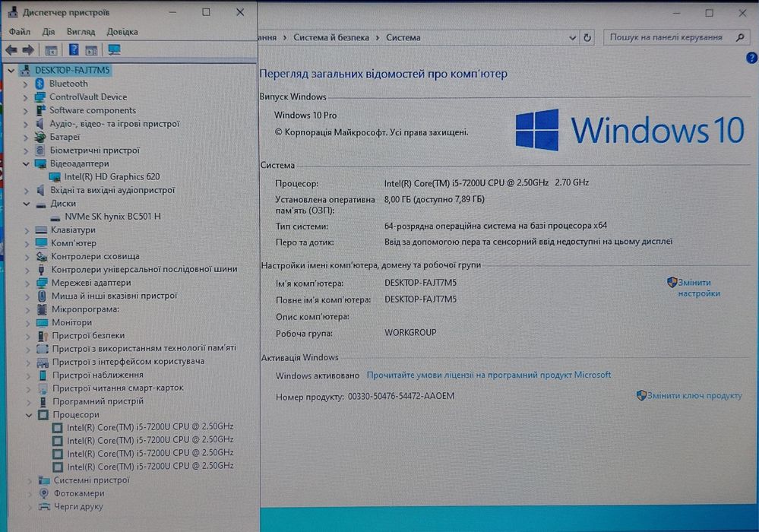The image size is (759, 532).
Task: Click the Біометричні пристрої fingerprint icon
Action: click(41, 150)
